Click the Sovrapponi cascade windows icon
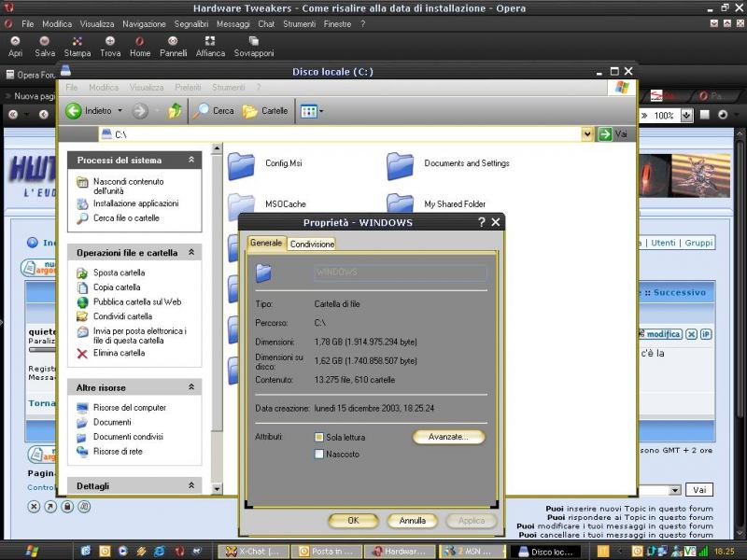 coord(253,41)
